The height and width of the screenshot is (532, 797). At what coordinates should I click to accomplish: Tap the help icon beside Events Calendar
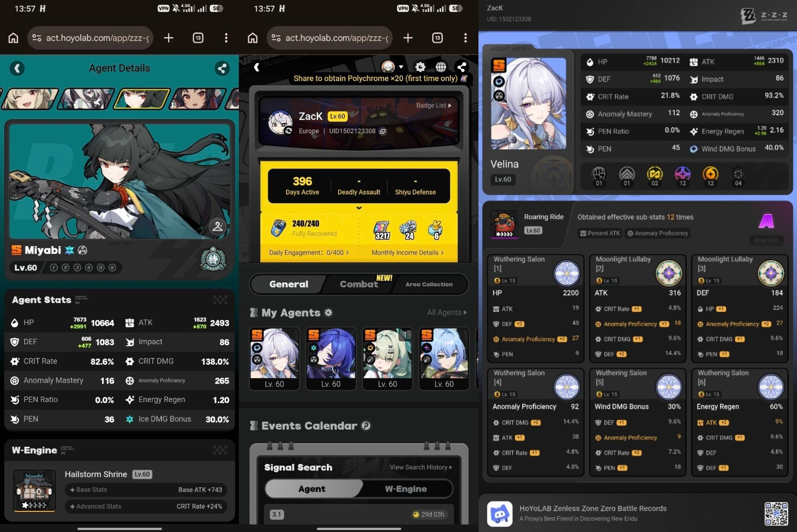[x=366, y=426]
